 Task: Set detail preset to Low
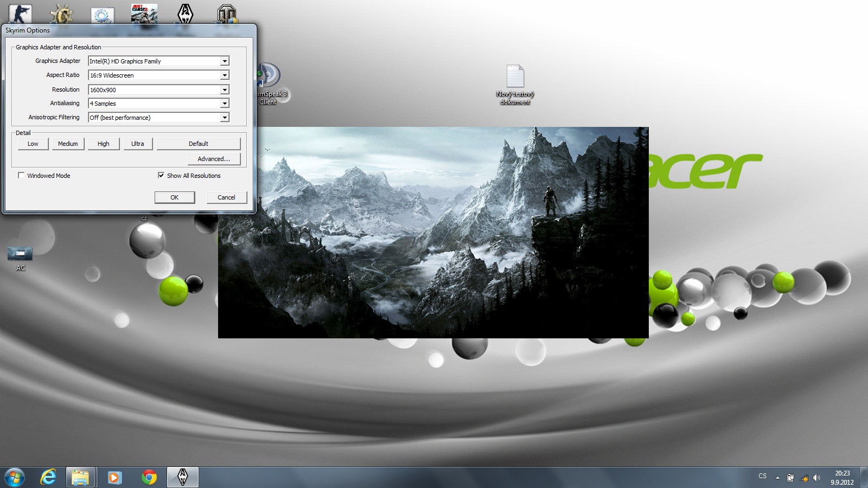(x=33, y=144)
